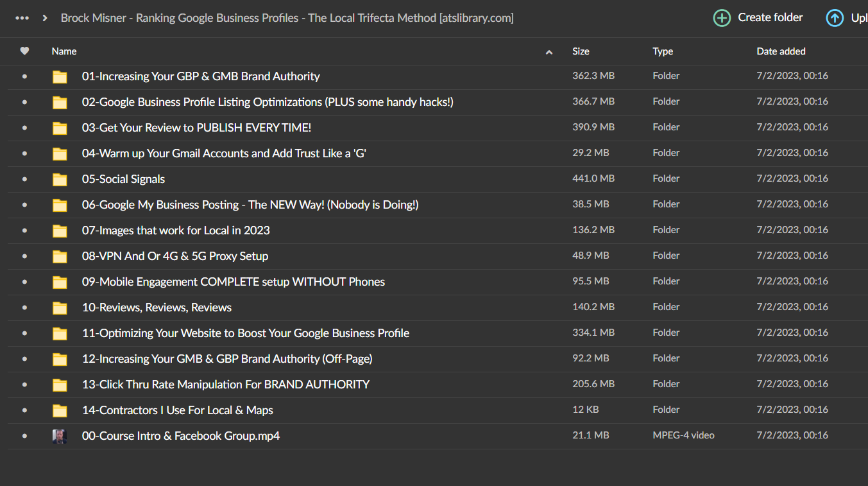Click folder icon for 01-Increasing Your GBP & GMB Brand Authority
Viewport: 868px width, 486px height.
coord(60,76)
